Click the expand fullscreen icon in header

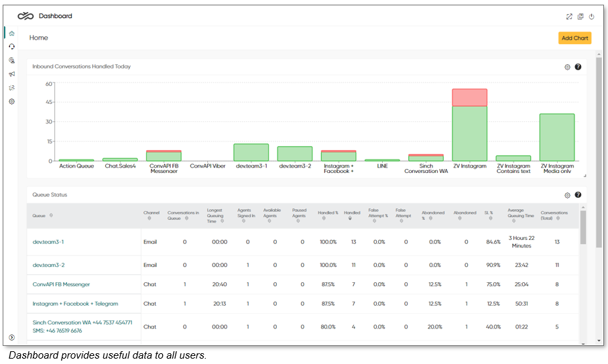(569, 16)
